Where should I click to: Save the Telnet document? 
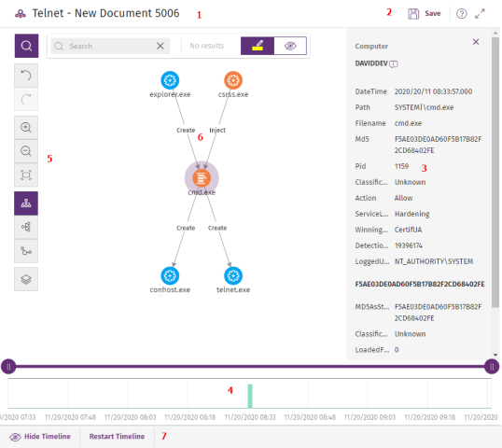(425, 13)
